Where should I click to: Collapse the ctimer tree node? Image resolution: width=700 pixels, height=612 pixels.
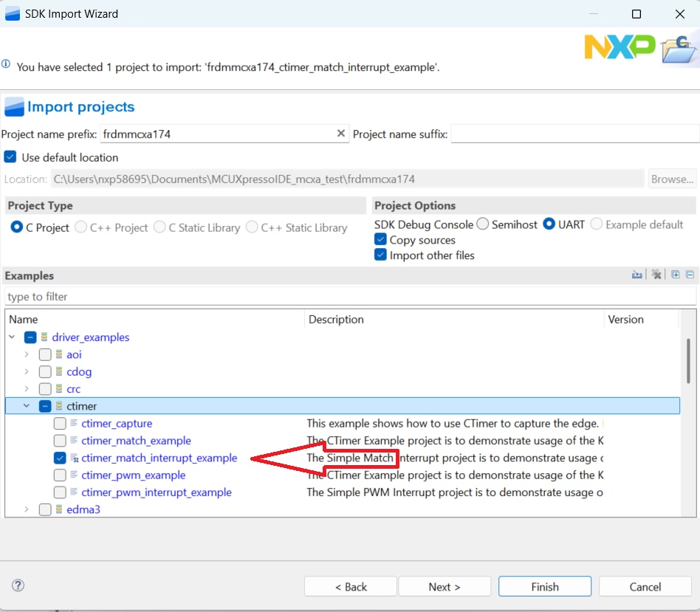point(27,405)
